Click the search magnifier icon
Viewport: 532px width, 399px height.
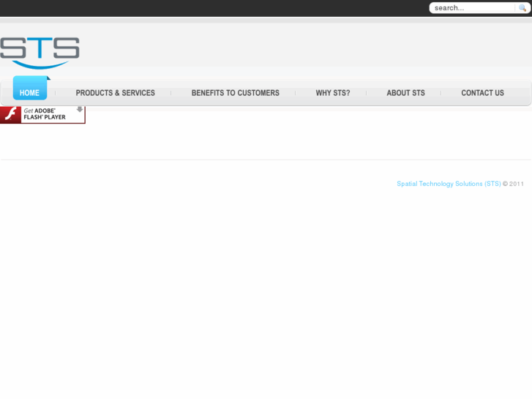(x=522, y=8)
